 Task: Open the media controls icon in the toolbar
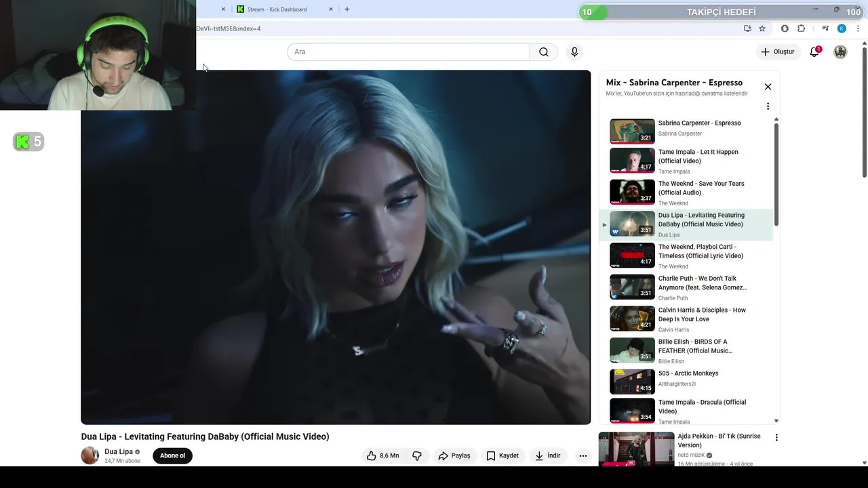pos(825,28)
